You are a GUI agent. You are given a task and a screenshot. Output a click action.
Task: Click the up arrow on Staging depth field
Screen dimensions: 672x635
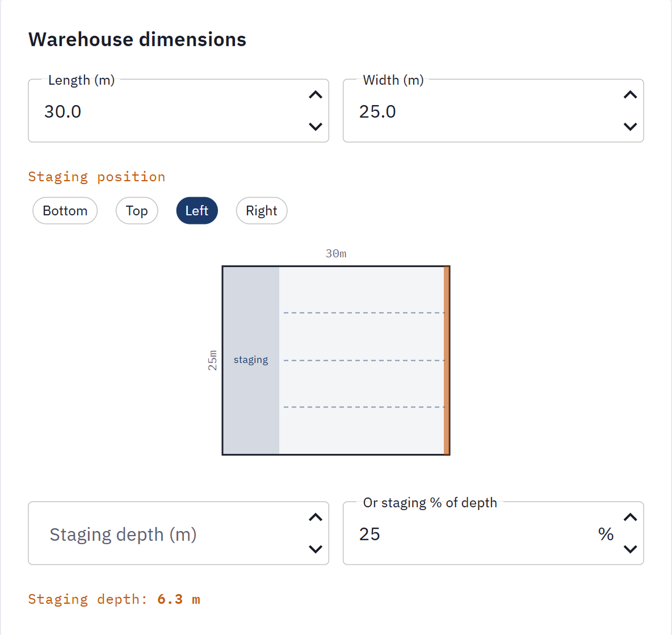click(316, 518)
